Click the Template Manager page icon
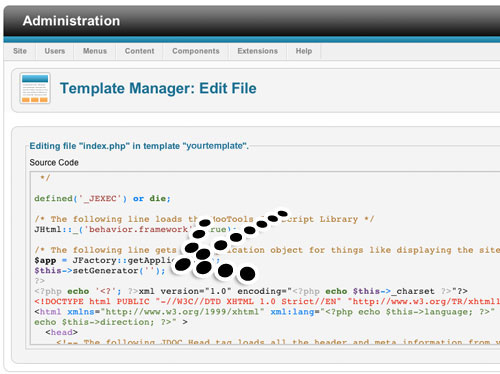This screenshot has height=374, width=500. pyautogui.click(x=35, y=88)
